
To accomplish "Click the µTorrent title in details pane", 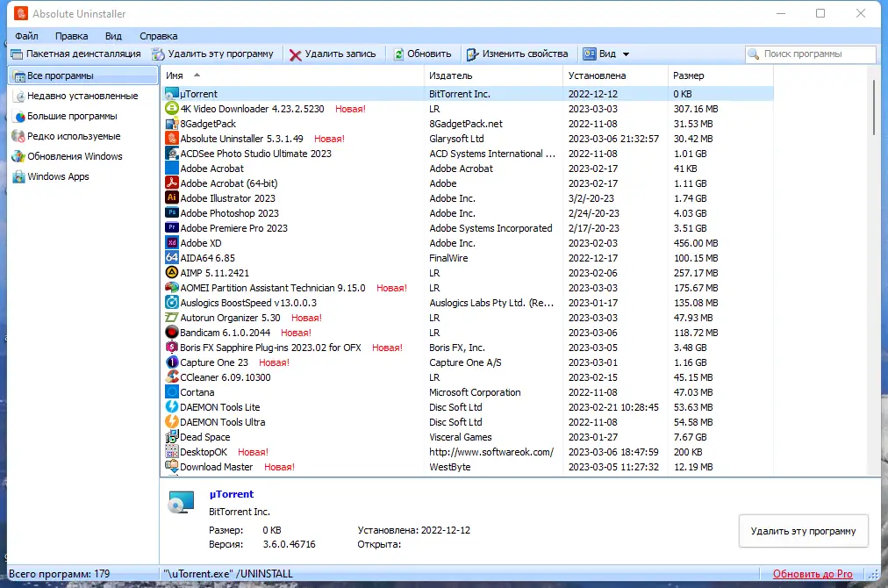I will pos(231,494).
